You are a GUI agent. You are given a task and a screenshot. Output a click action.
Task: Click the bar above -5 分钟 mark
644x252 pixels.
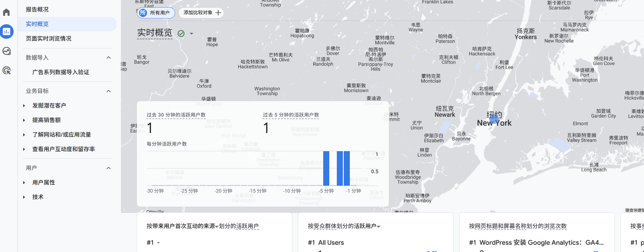coord(326,168)
